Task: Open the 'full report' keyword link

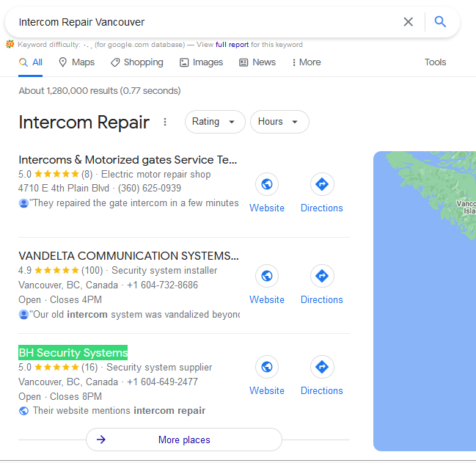Action: [232, 45]
